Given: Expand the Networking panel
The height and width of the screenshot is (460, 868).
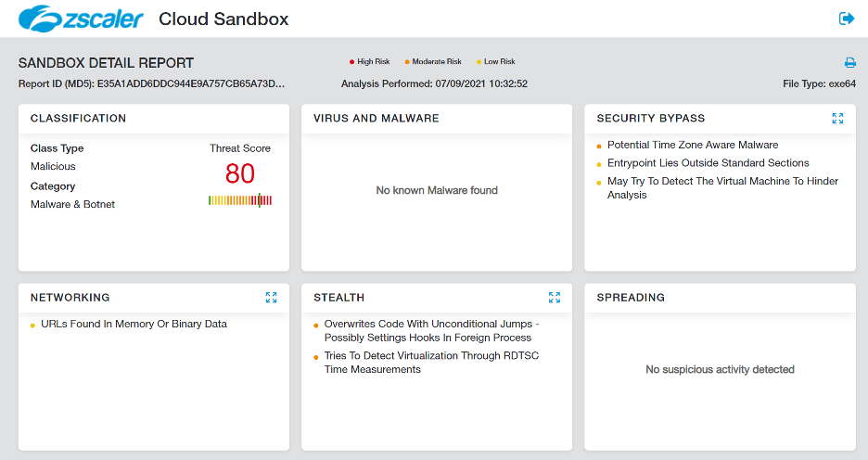Looking at the screenshot, I should click(271, 298).
